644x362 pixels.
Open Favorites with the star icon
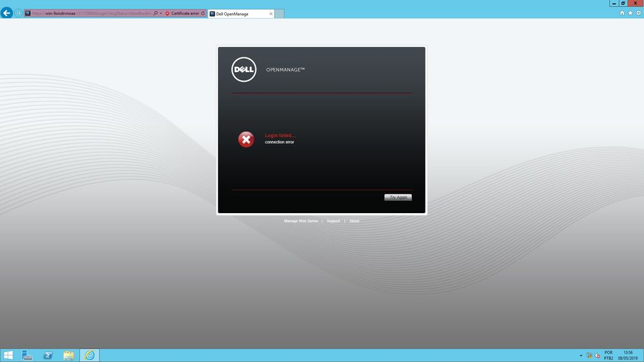coord(630,13)
